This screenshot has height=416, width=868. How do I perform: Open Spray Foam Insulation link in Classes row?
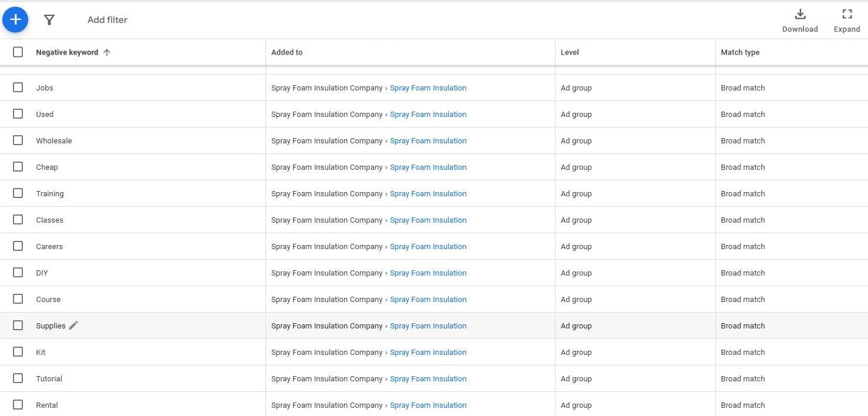428,220
